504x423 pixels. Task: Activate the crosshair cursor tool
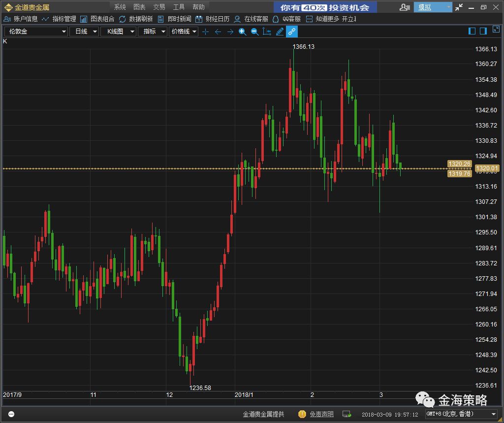click(x=206, y=32)
